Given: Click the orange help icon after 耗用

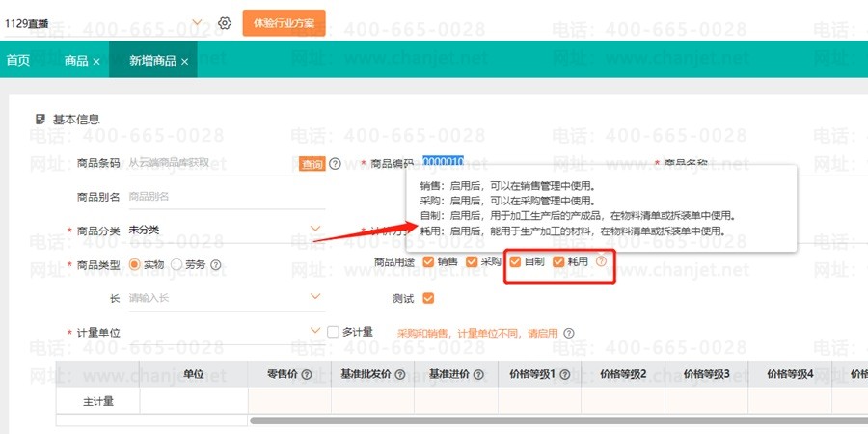Looking at the screenshot, I should [601, 261].
